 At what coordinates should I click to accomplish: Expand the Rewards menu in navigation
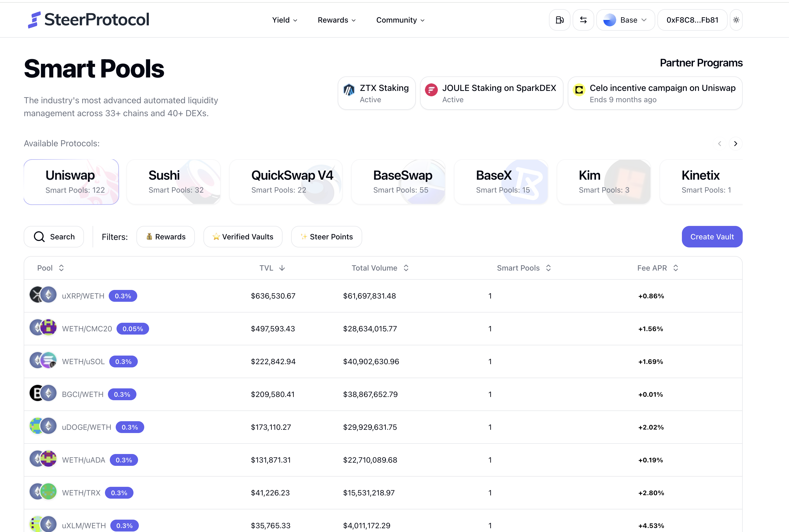click(336, 20)
